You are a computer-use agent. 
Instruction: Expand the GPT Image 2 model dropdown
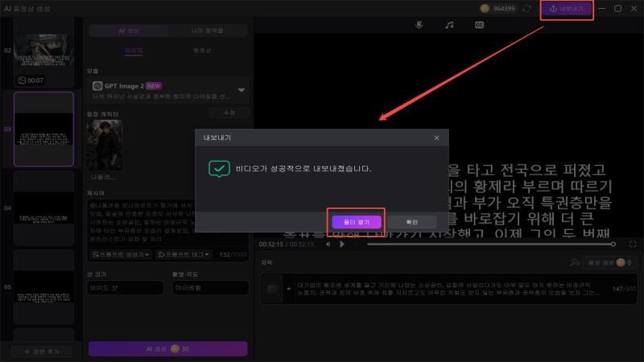(242, 90)
